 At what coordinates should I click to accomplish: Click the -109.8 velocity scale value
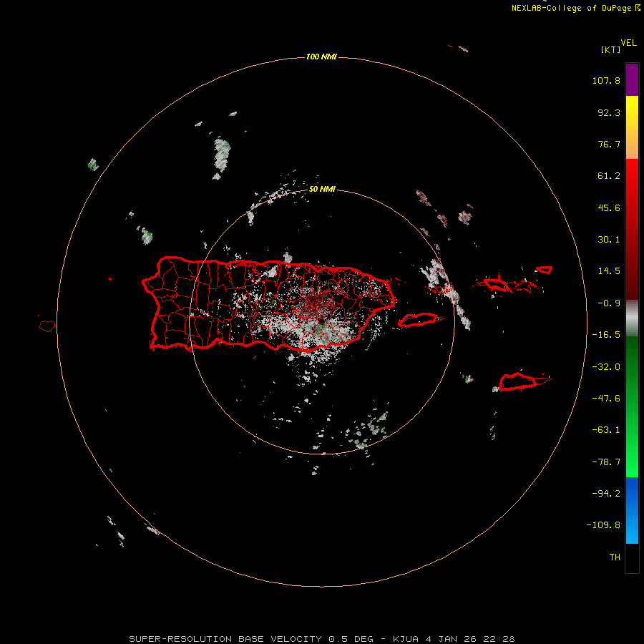click(603, 525)
